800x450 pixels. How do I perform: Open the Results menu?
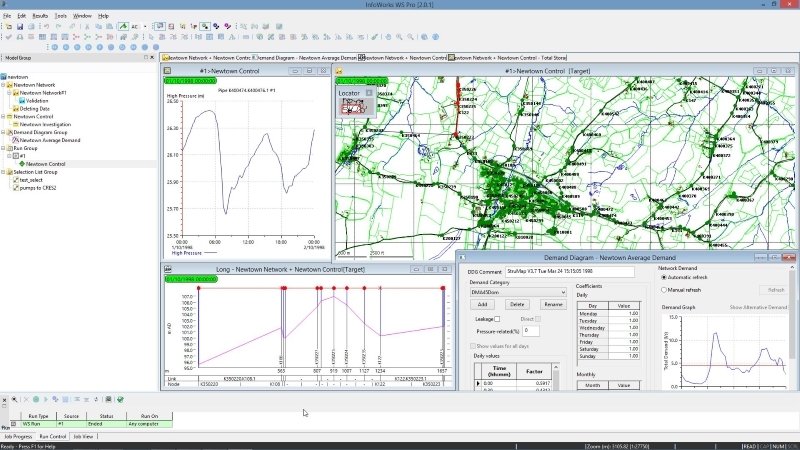click(x=40, y=16)
